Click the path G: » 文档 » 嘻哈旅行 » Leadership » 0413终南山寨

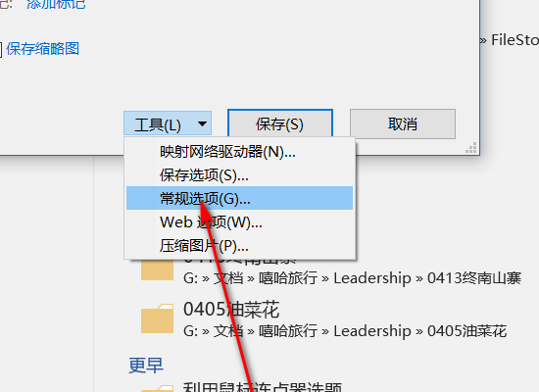pos(353,278)
